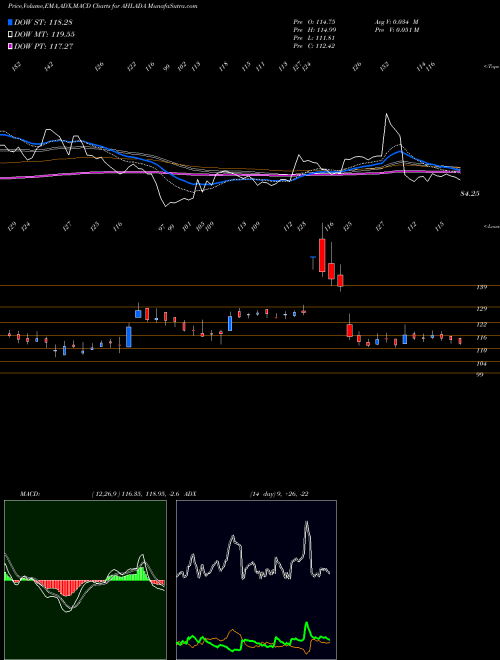Open the green MACD histogram panel
The image size is (500, 660).
pyautogui.click(x=85, y=580)
